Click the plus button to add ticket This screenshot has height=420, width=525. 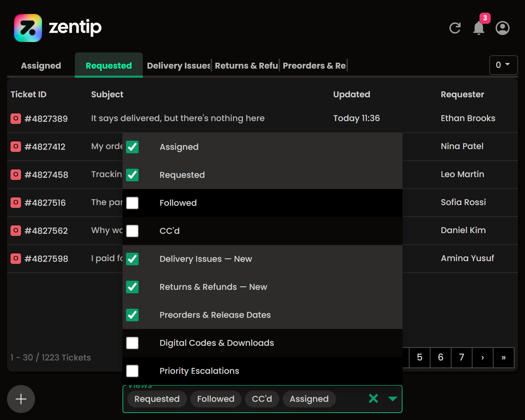[21, 399]
